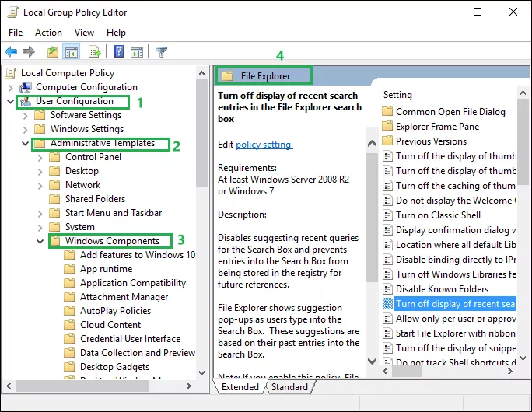Click policy icon of highlighted recent search setting
Screen dimensions: 532x412
pyautogui.click(x=387, y=303)
